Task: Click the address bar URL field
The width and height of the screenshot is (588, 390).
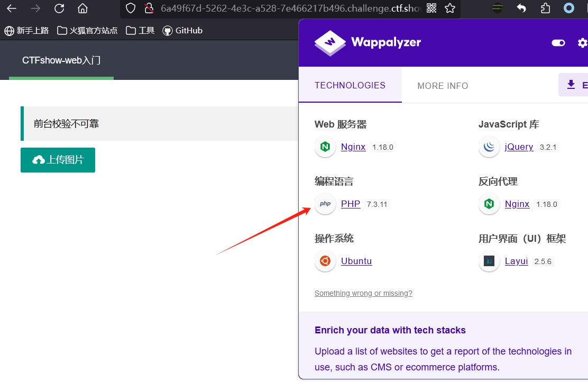Action: pyautogui.click(x=291, y=8)
